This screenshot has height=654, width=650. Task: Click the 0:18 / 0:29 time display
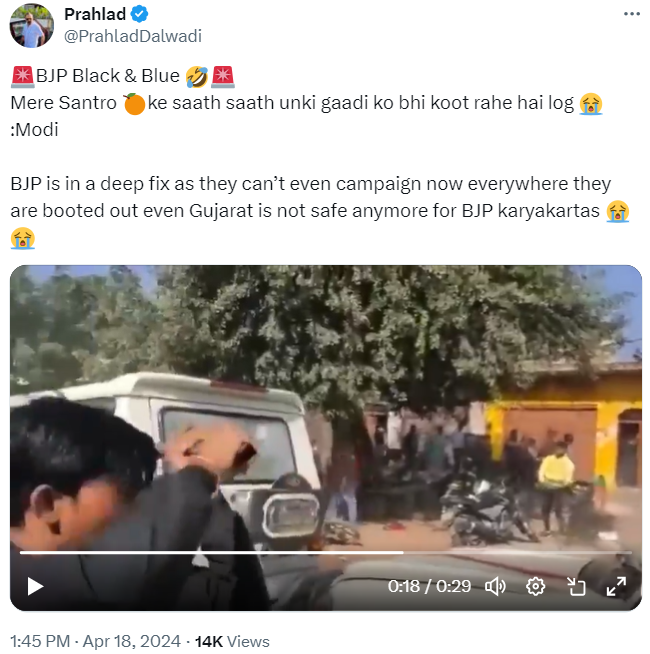pos(429,586)
